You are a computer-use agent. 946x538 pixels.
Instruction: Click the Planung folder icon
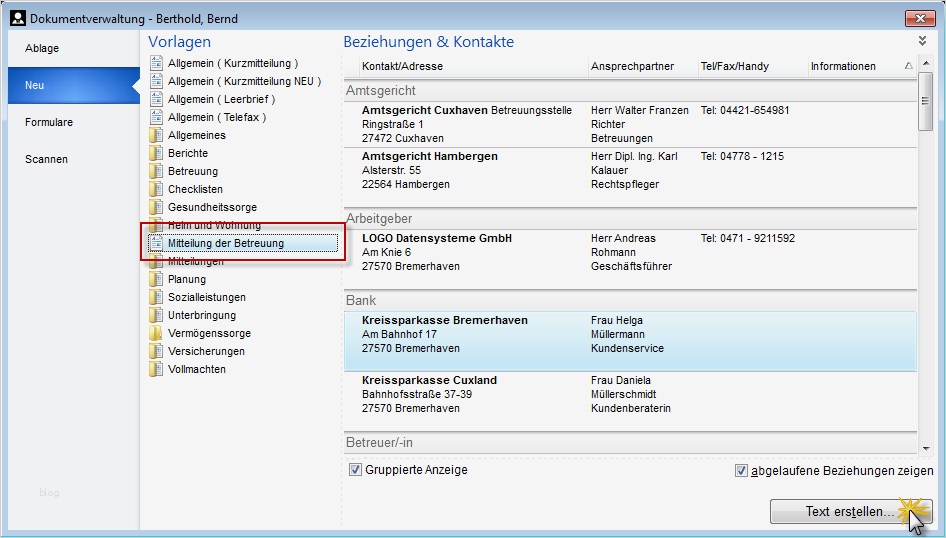click(x=156, y=279)
